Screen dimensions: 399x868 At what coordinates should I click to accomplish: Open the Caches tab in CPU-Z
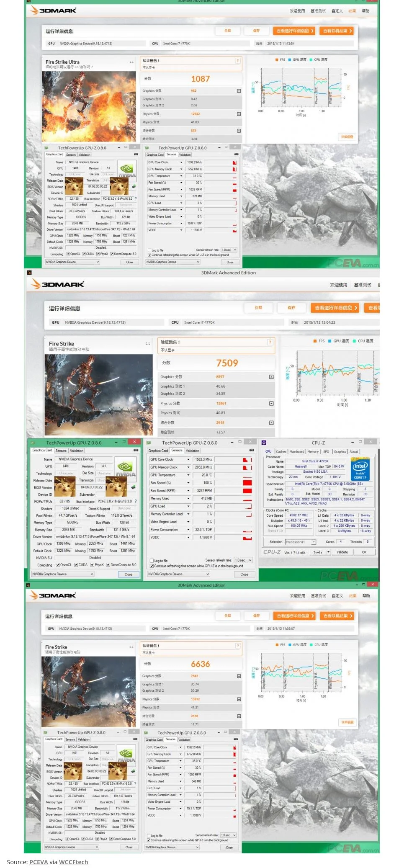pos(281,451)
